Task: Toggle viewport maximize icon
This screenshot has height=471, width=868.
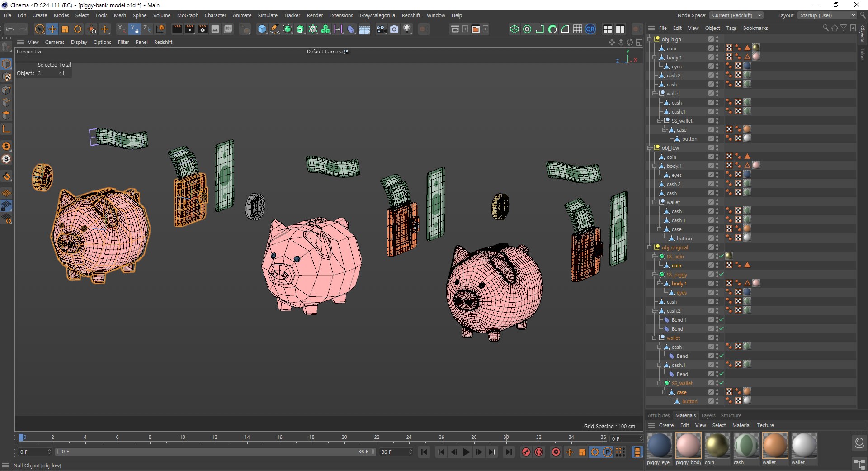Action: (x=639, y=42)
